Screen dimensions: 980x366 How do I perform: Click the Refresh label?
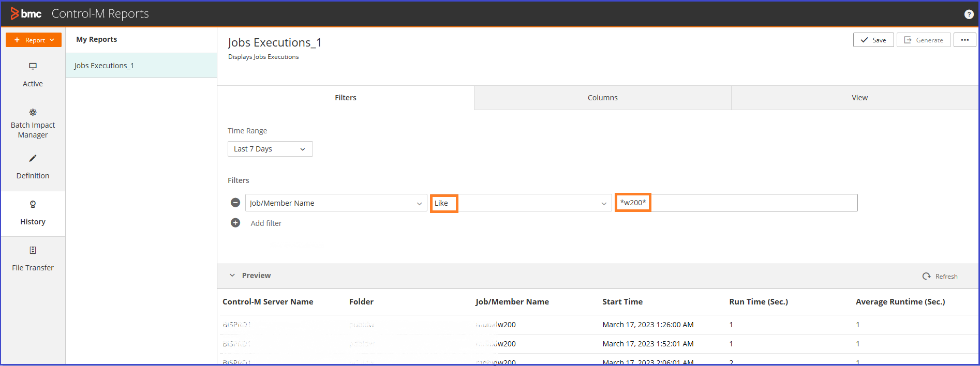click(946, 277)
